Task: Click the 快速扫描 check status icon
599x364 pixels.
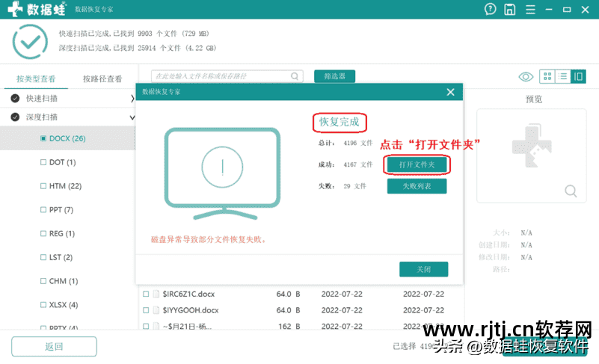Action: [x=15, y=99]
